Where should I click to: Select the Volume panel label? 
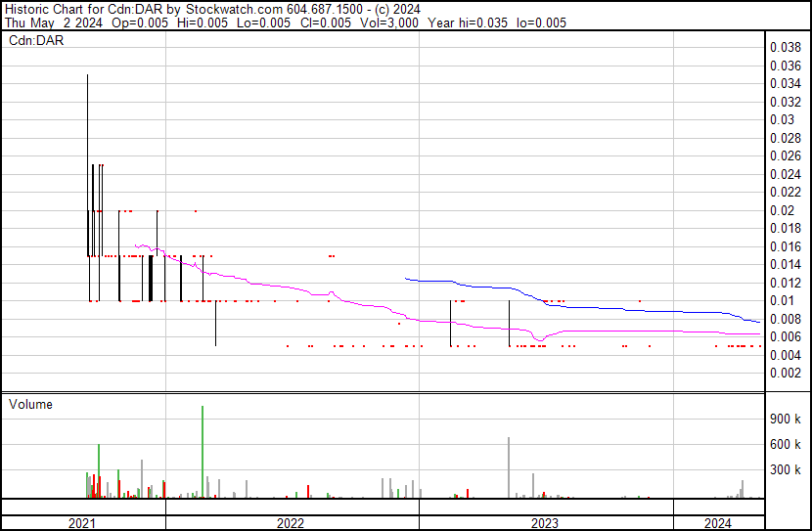coord(30,404)
